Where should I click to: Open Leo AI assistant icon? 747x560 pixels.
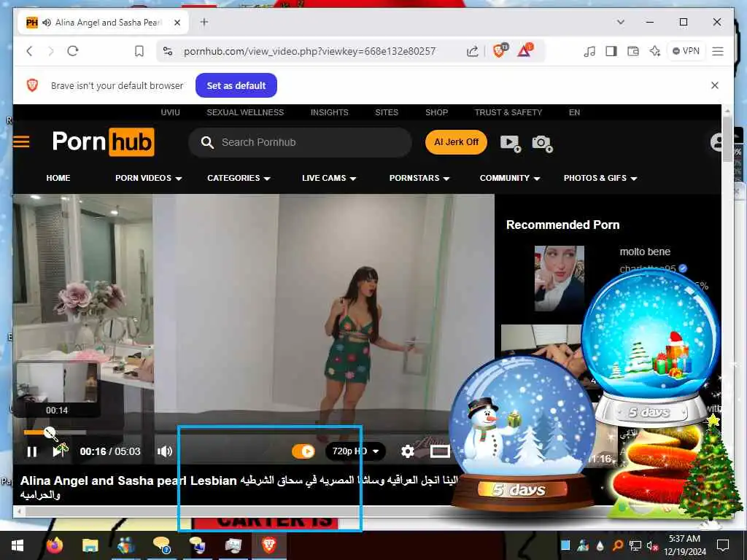click(655, 51)
